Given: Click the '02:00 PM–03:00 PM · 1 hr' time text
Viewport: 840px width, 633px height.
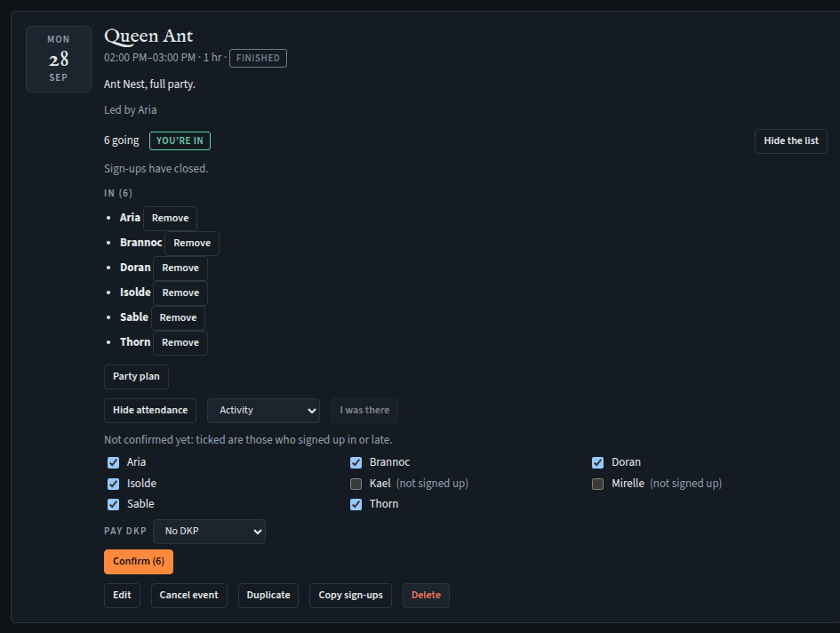Looking at the screenshot, I should [163, 58].
